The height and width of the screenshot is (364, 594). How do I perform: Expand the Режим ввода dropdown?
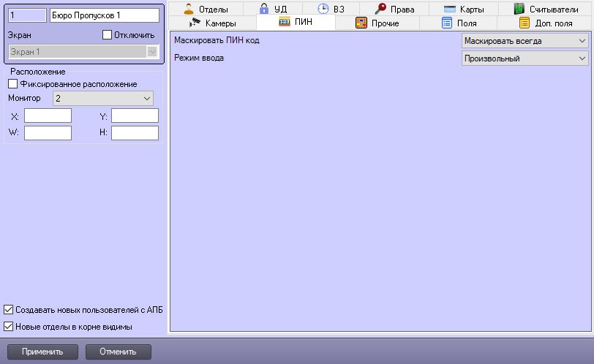pyautogui.click(x=525, y=58)
